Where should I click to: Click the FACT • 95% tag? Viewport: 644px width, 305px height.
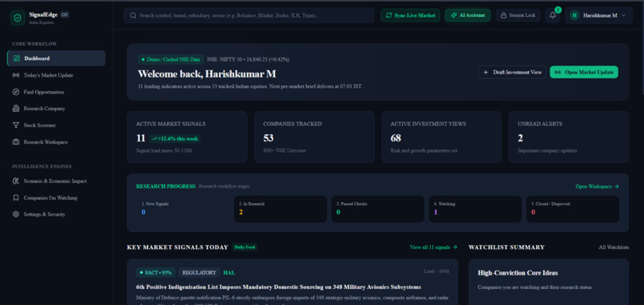(x=156, y=272)
